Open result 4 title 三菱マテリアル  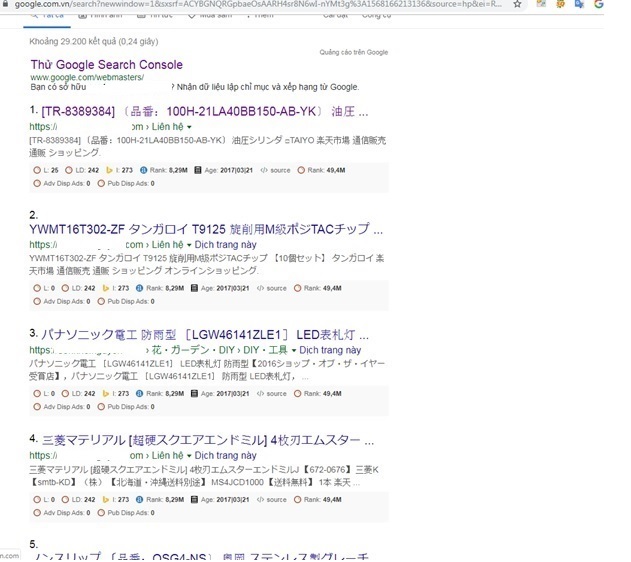point(208,441)
